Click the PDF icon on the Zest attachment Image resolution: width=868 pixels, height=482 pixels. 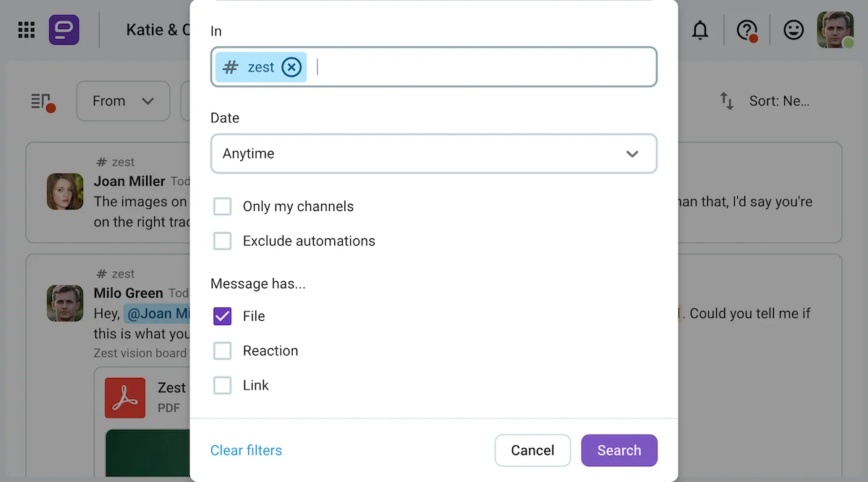pos(126,397)
